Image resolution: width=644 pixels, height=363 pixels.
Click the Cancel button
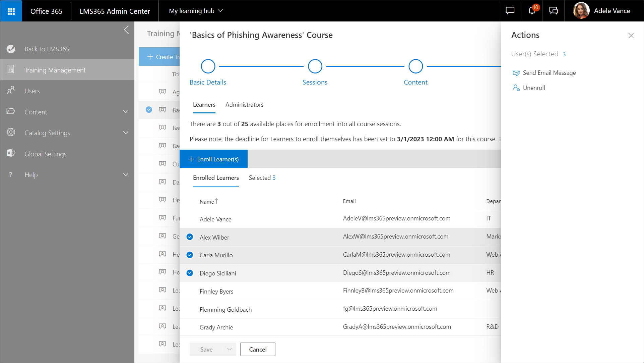click(258, 349)
